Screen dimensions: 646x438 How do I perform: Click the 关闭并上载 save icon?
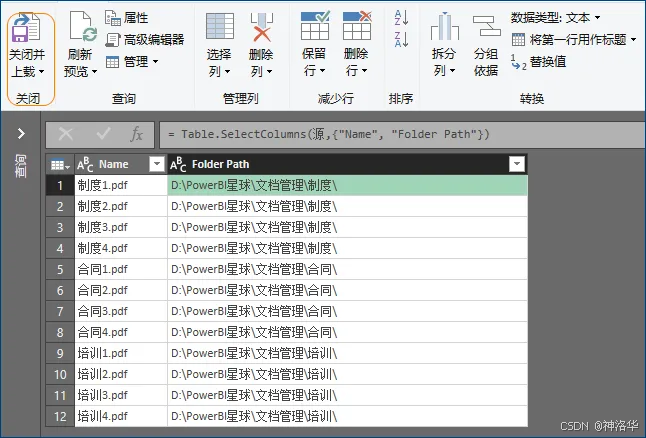coord(26,28)
